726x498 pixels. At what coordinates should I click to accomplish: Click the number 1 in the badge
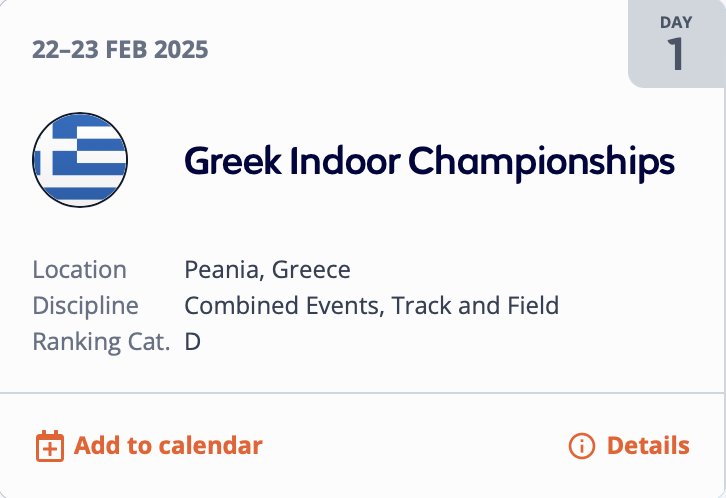pyautogui.click(x=676, y=55)
